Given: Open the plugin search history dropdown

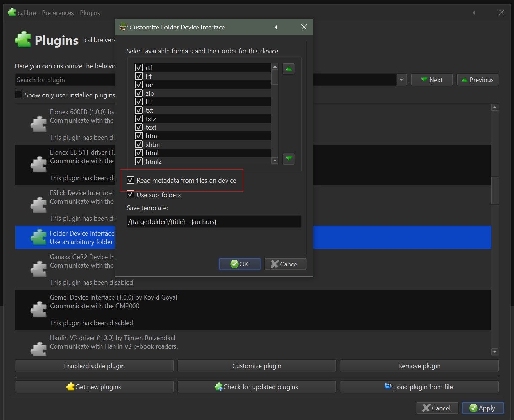Looking at the screenshot, I should (x=401, y=80).
